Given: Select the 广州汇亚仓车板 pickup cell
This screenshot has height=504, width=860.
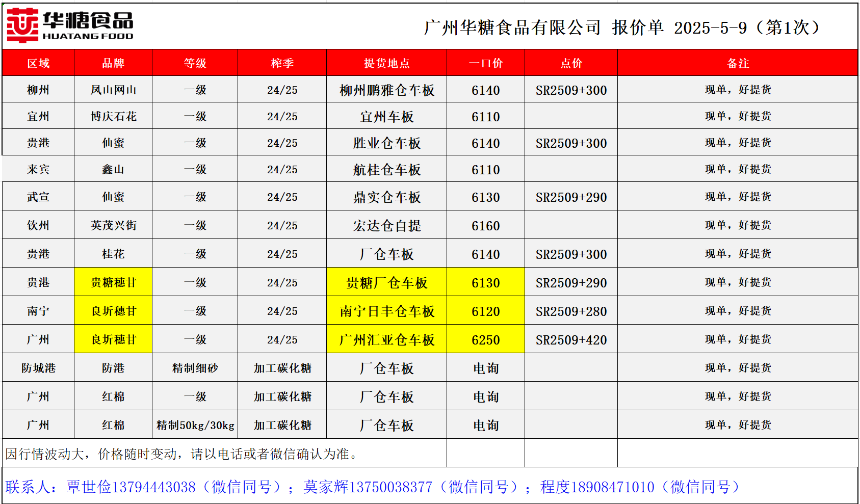Looking at the screenshot, I should tap(386, 340).
